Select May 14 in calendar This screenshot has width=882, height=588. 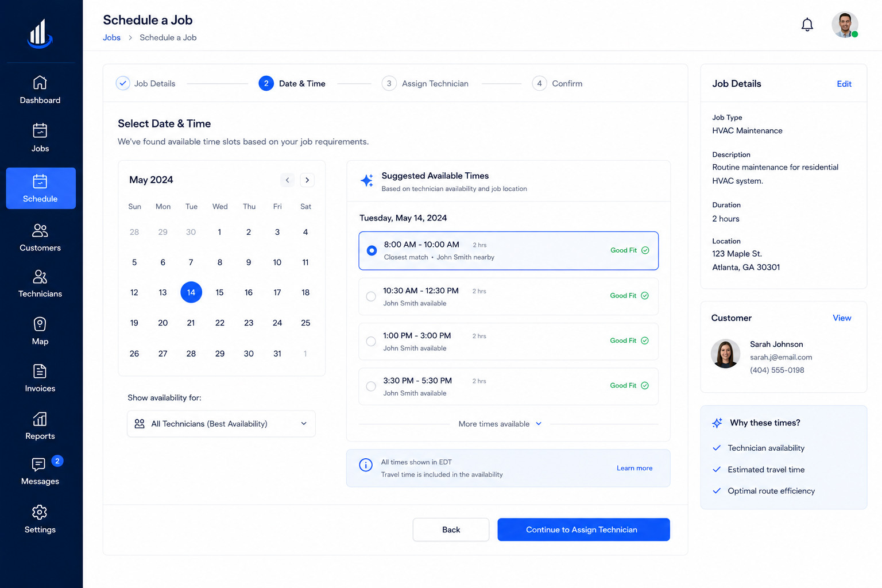coord(191,292)
